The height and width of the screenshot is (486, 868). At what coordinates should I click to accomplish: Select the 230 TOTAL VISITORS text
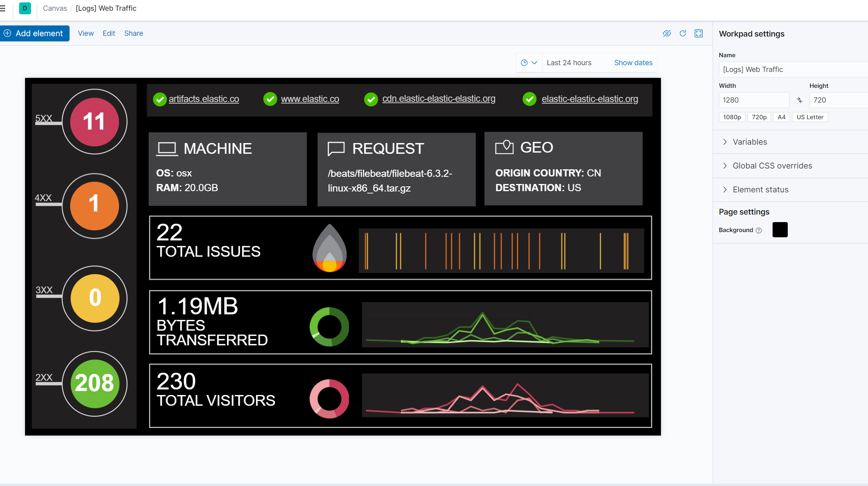[x=216, y=389]
